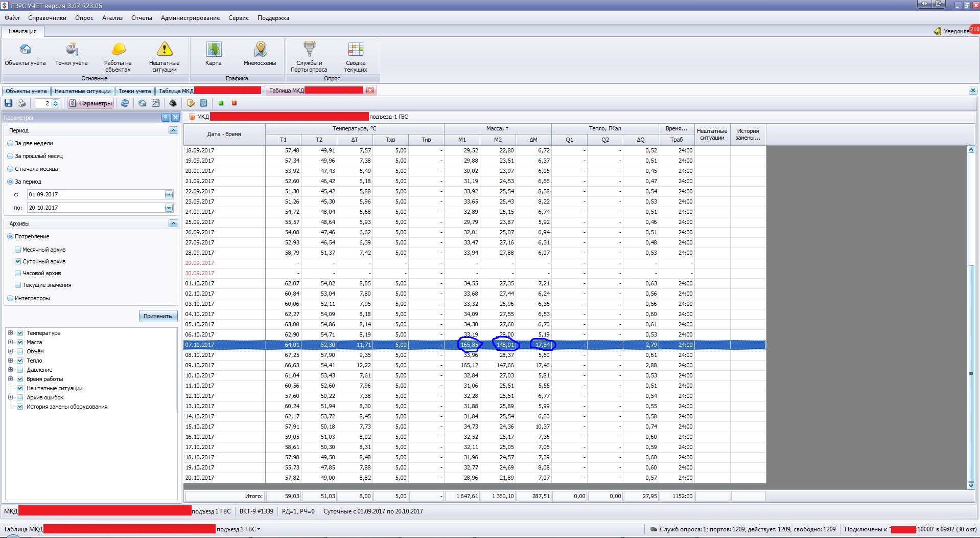980x538 pixels.
Task: Open the Файл menu
Action: (x=12, y=18)
